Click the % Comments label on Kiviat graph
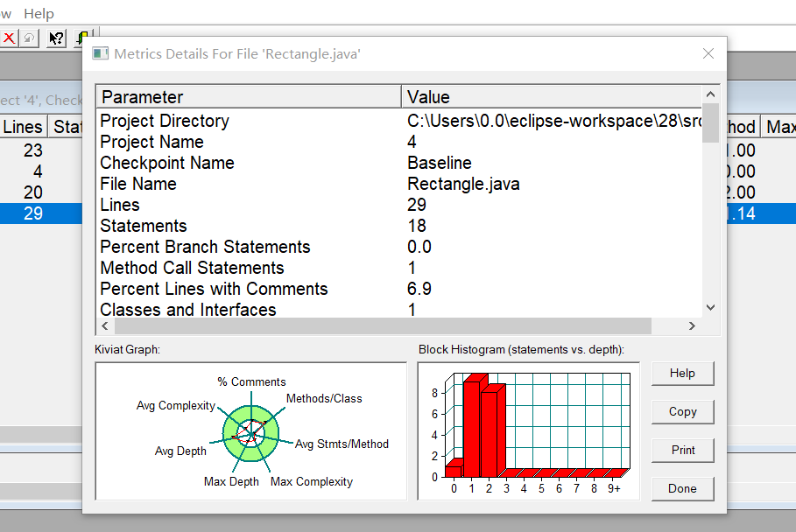The image size is (796, 532). coord(251,381)
